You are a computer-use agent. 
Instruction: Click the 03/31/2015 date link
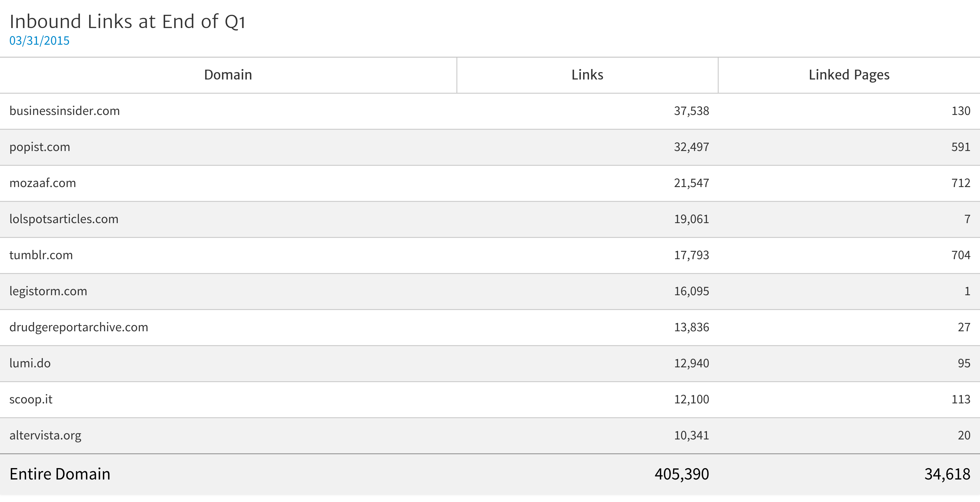[39, 41]
